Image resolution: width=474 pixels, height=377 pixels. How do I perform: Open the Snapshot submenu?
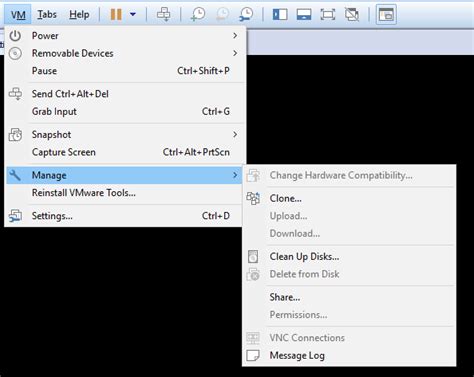click(x=125, y=134)
